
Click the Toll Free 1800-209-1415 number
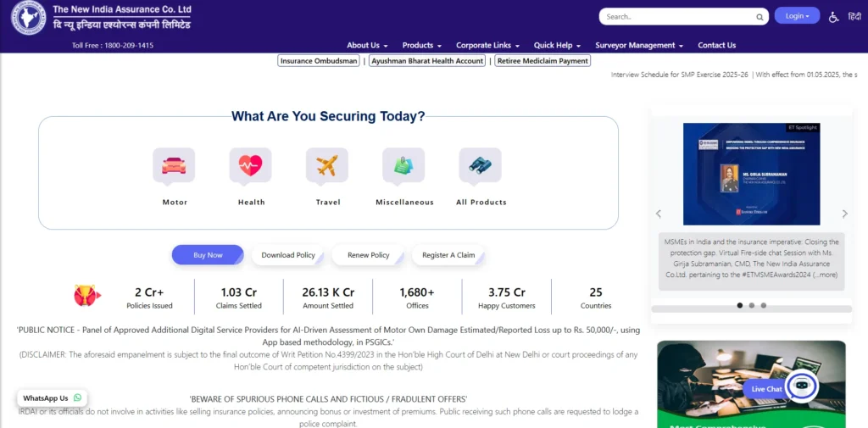(113, 46)
